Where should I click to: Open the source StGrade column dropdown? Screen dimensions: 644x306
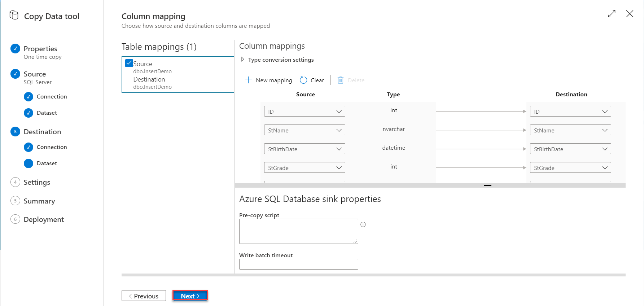[x=304, y=167]
